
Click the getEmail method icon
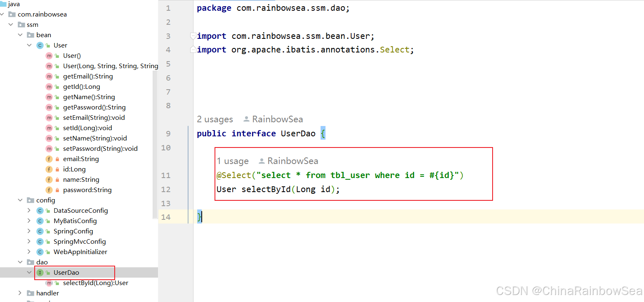(49, 76)
